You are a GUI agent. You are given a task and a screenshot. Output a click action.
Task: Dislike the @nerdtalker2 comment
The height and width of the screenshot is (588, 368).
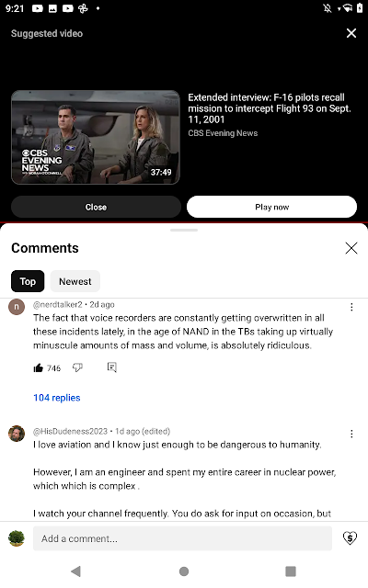click(x=77, y=367)
